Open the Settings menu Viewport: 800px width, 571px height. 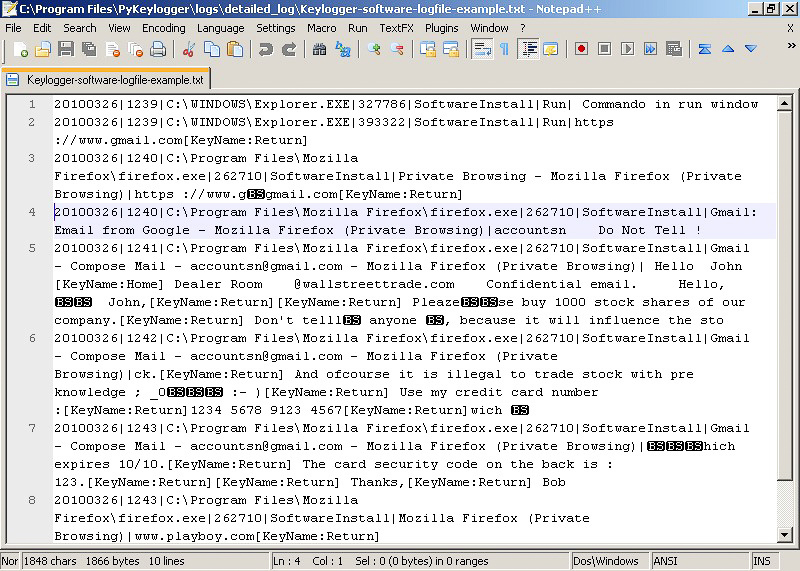(276, 28)
